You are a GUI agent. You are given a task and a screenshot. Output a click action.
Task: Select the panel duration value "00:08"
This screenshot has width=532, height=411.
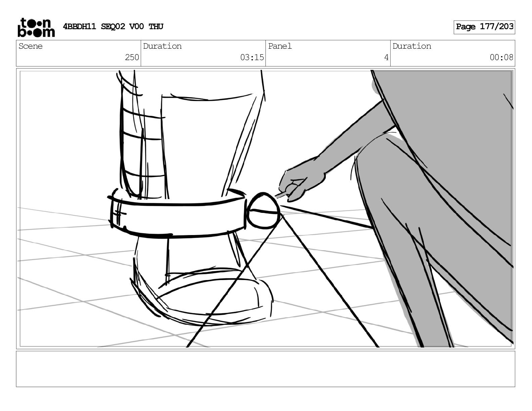(x=501, y=57)
